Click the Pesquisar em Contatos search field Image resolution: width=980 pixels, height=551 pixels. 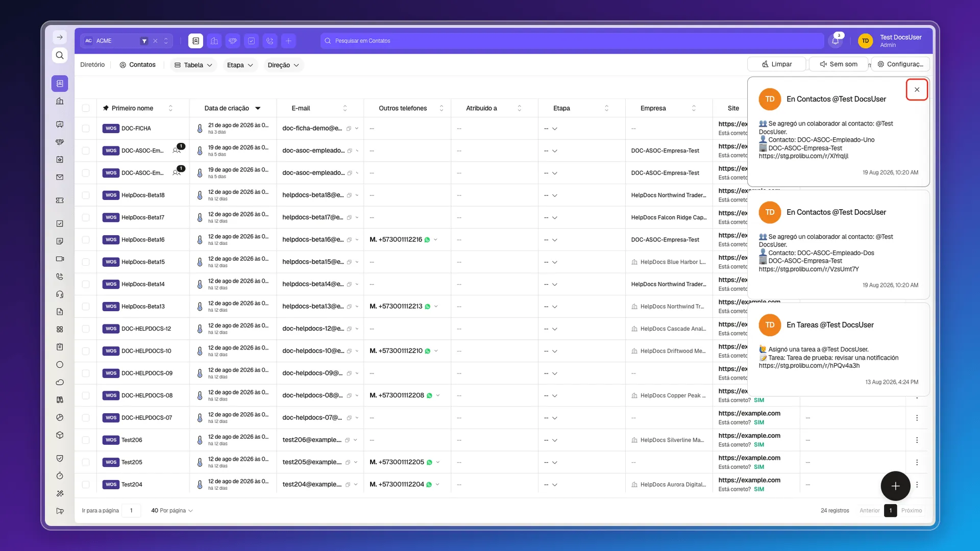point(572,41)
